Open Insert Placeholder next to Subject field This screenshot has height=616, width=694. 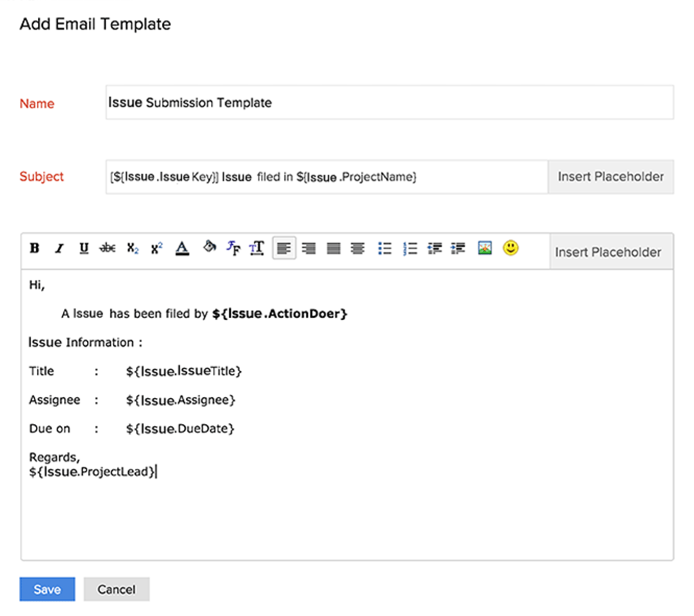click(x=611, y=176)
